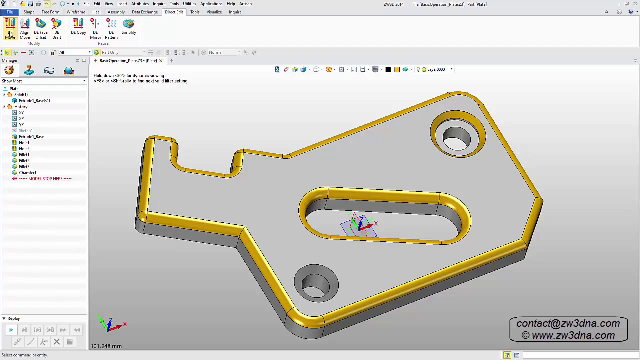Select the DE Copy tool
The height and width of the screenshot is (360, 640).
78,26
